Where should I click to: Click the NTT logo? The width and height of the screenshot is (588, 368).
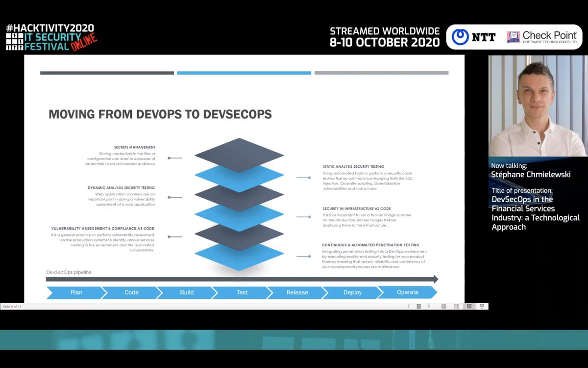pyautogui.click(x=473, y=37)
